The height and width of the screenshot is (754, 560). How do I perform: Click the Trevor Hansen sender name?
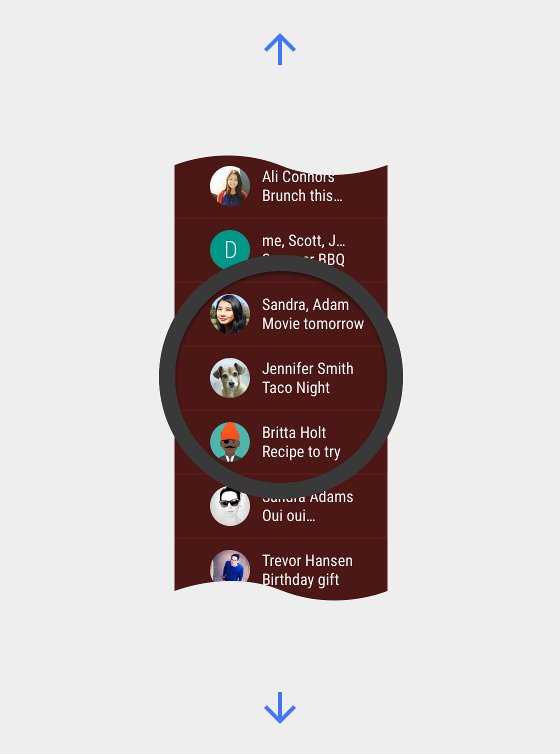tap(307, 560)
